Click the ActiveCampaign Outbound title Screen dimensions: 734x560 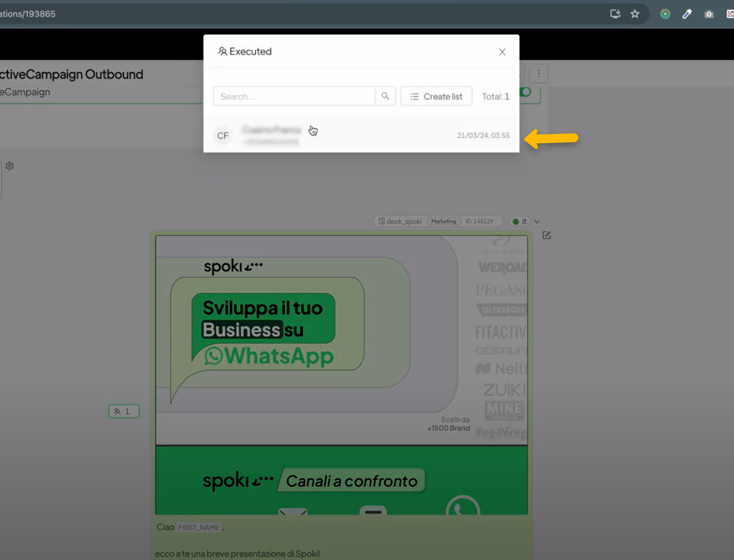71,74
